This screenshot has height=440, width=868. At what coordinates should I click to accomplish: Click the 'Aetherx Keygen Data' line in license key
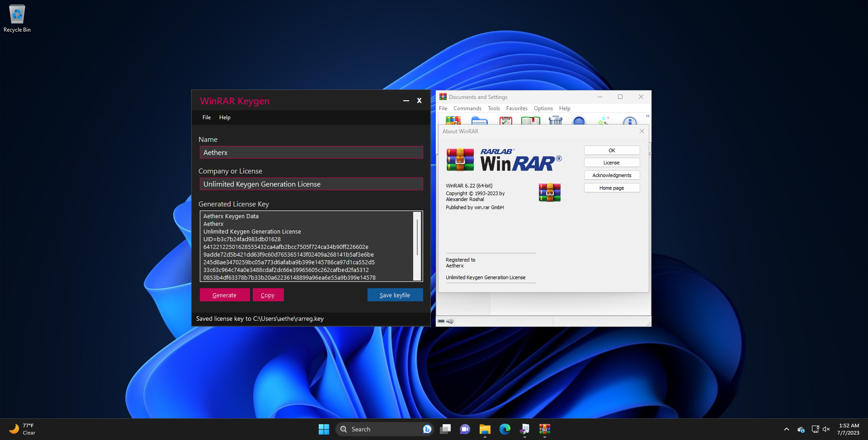pyautogui.click(x=231, y=216)
